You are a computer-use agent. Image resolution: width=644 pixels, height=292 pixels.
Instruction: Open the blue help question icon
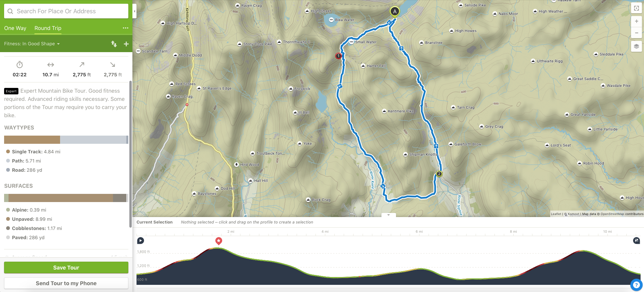pyautogui.click(x=636, y=285)
